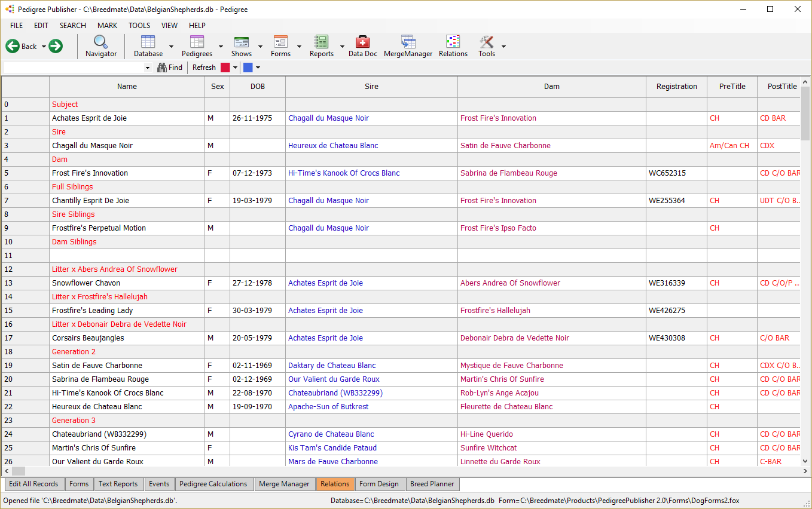This screenshot has width=812, height=509.
Task: Click the green Back arrow icon
Action: click(x=13, y=46)
